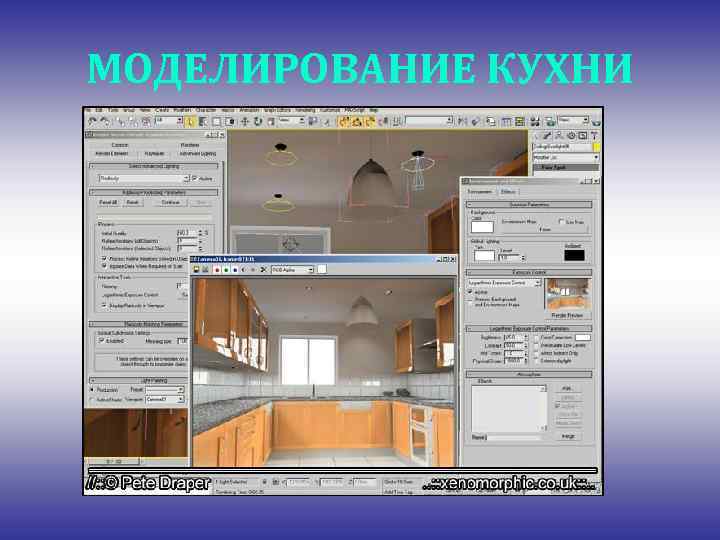Switch to the Motion command panel icon
Screen dimensions: 720x540
tap(571, 135)
